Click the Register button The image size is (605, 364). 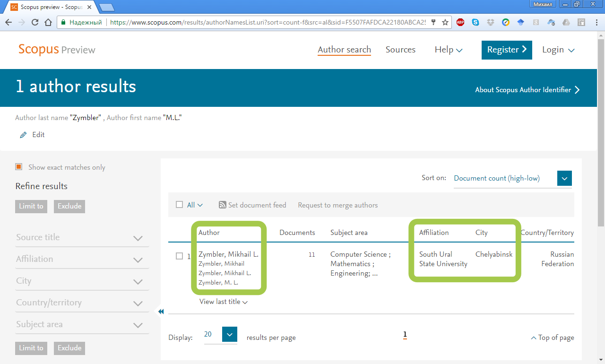click(507, 50)
